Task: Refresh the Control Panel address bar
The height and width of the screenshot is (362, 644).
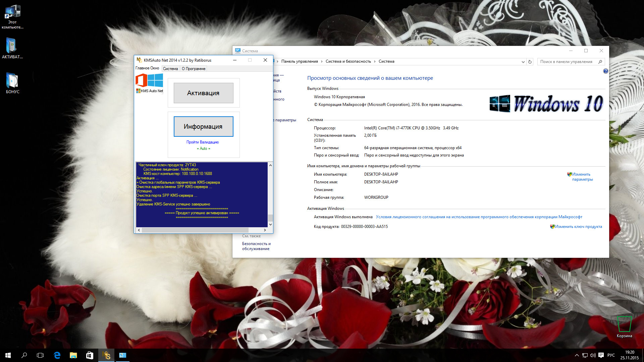Action: pyautogui.click(x=530, y=62)
